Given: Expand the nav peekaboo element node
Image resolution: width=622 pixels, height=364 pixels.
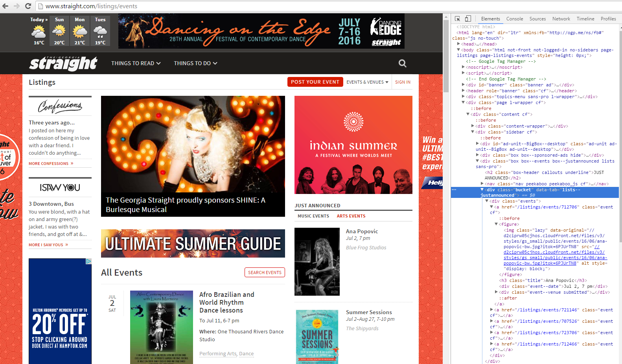Looking at the screenshot, I should click(x=482, y=183).
